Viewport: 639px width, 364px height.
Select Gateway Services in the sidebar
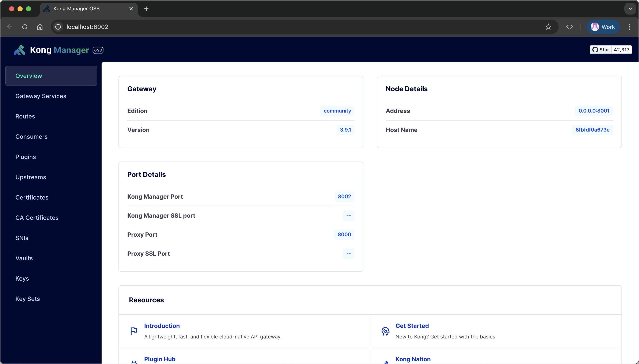coord(41,96)
